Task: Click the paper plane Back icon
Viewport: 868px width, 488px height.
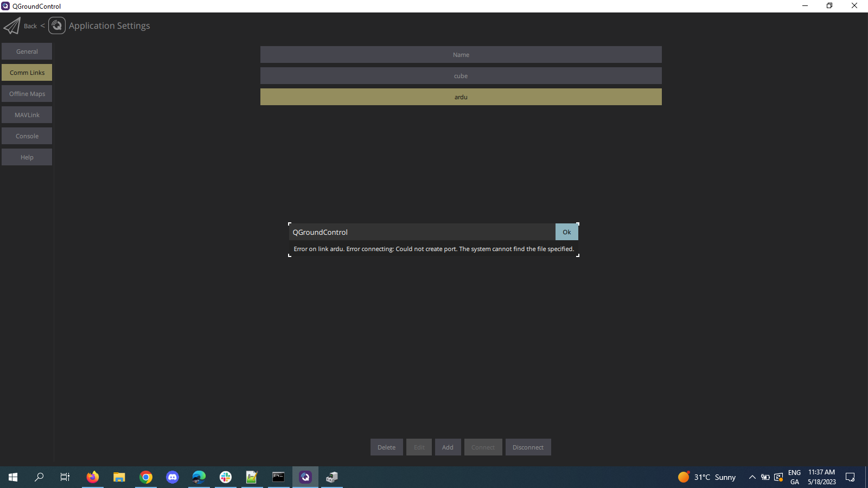Action: (12, 25)
